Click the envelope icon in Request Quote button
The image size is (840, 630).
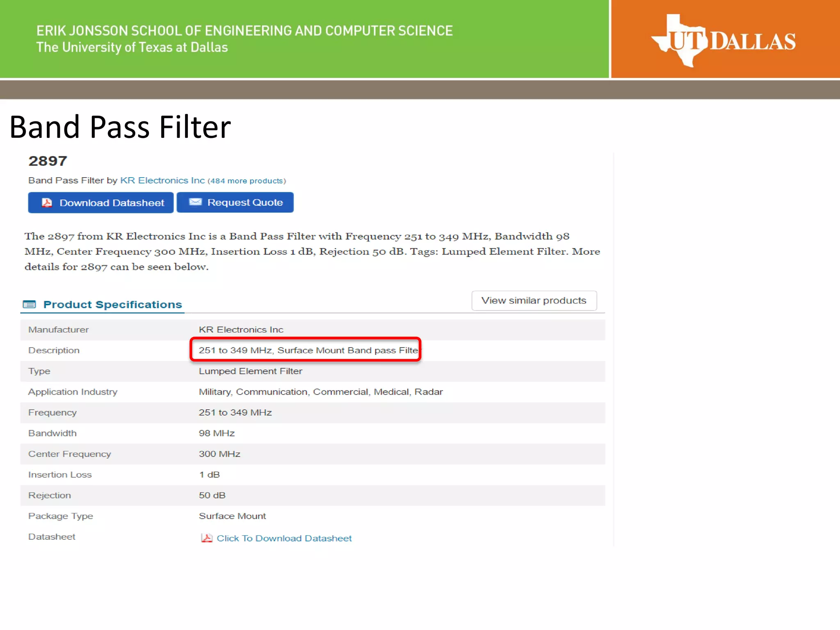pyautogui.click(x=196, y=202)
